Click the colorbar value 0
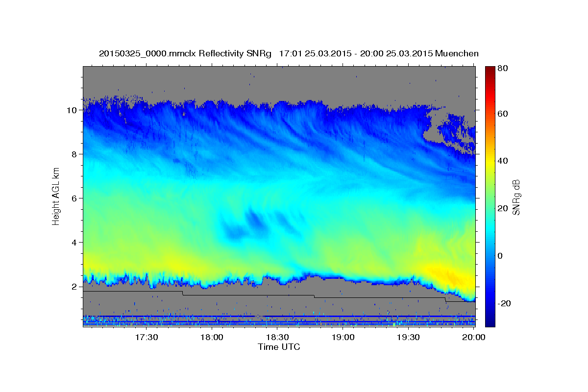This screenshot has width=588, height=392. [500, 256]
